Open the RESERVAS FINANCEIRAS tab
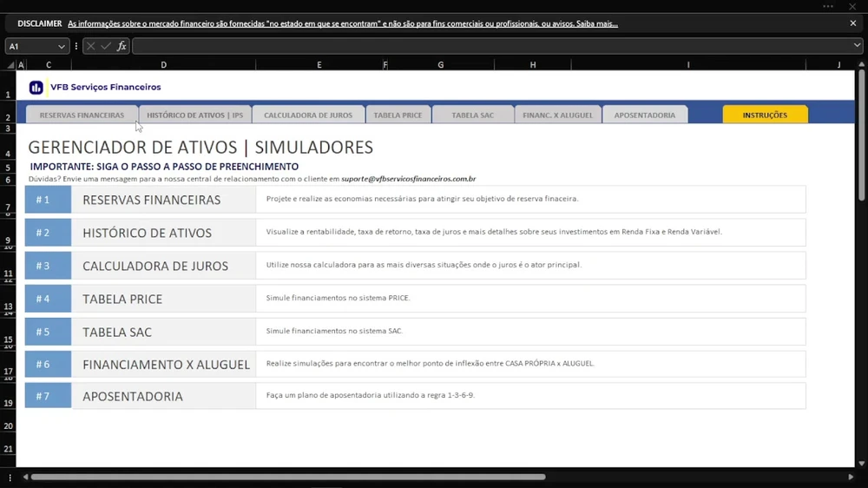The width and height of the screenshot is (868, 488). click(82, 115)
